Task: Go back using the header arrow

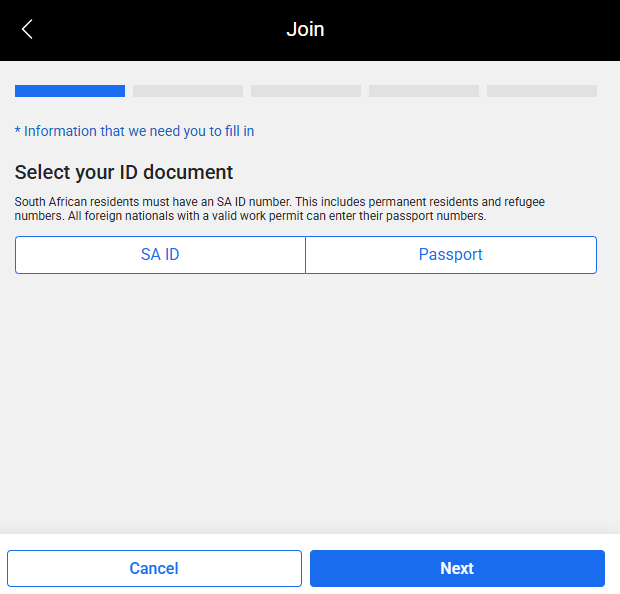Action: [27, 29]
